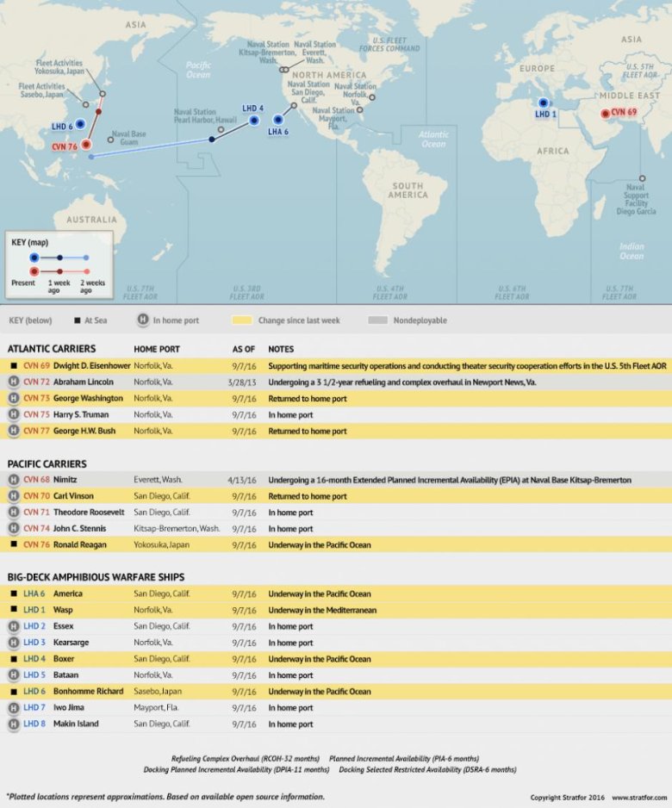Click the Diego Garcia support facility point
This screenshot has height=808, width=672.
(x=641, y=177)
